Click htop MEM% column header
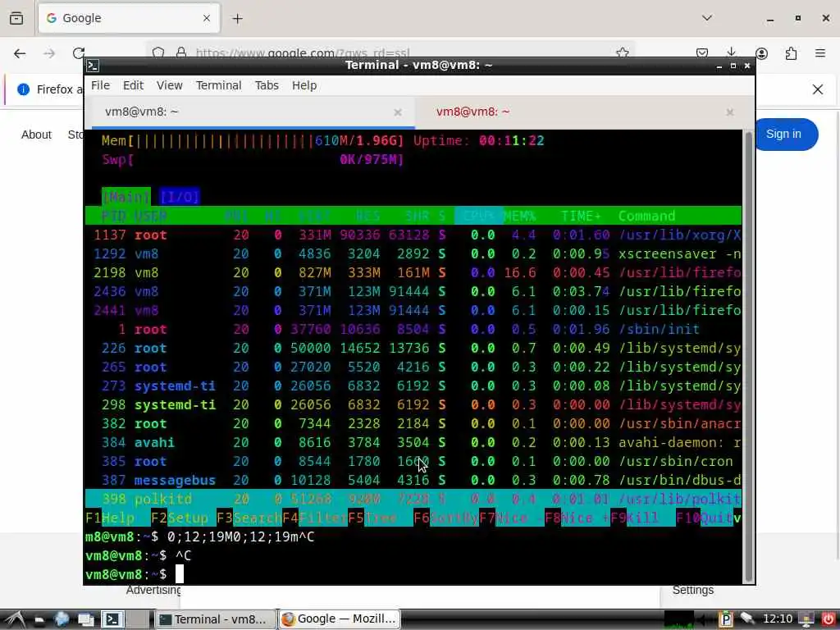The width and height of the screenshot is (840, 630). (519, 216)
